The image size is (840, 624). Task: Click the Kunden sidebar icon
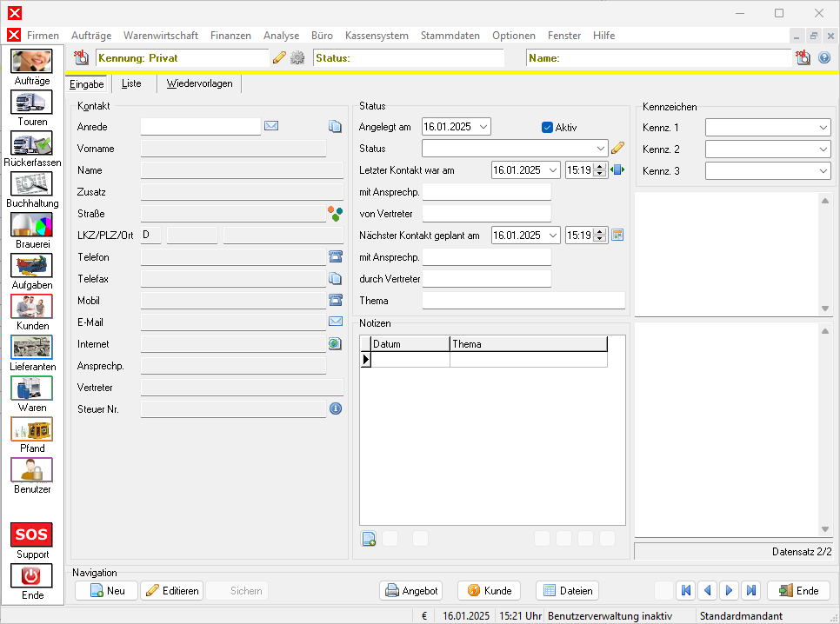point(31,307)
